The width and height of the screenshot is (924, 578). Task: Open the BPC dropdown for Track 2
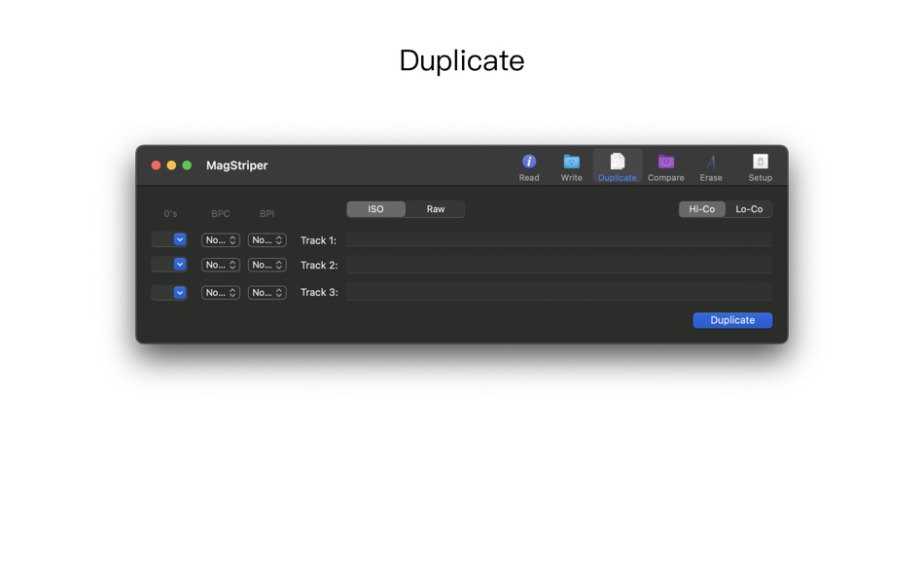click(220, 265)
